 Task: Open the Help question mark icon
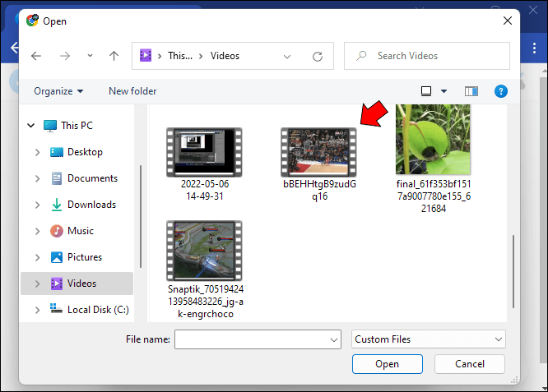[x=501, y=91]
